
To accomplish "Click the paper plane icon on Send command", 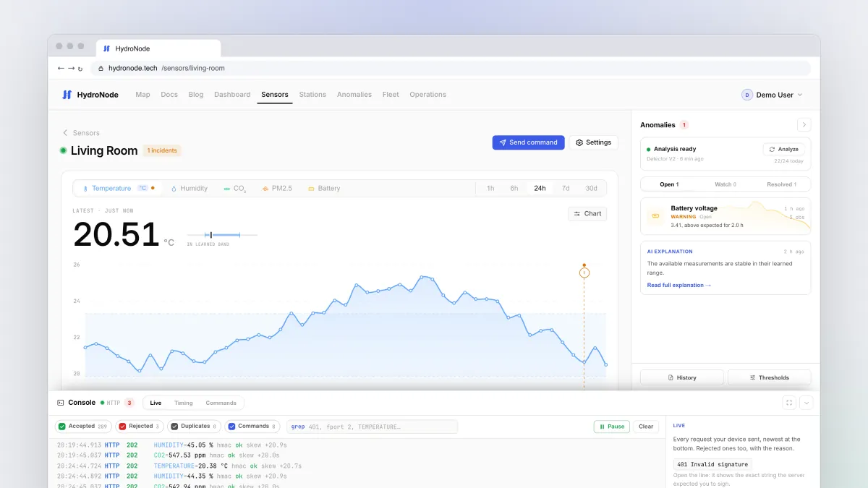I will click(x=503, y=142).
